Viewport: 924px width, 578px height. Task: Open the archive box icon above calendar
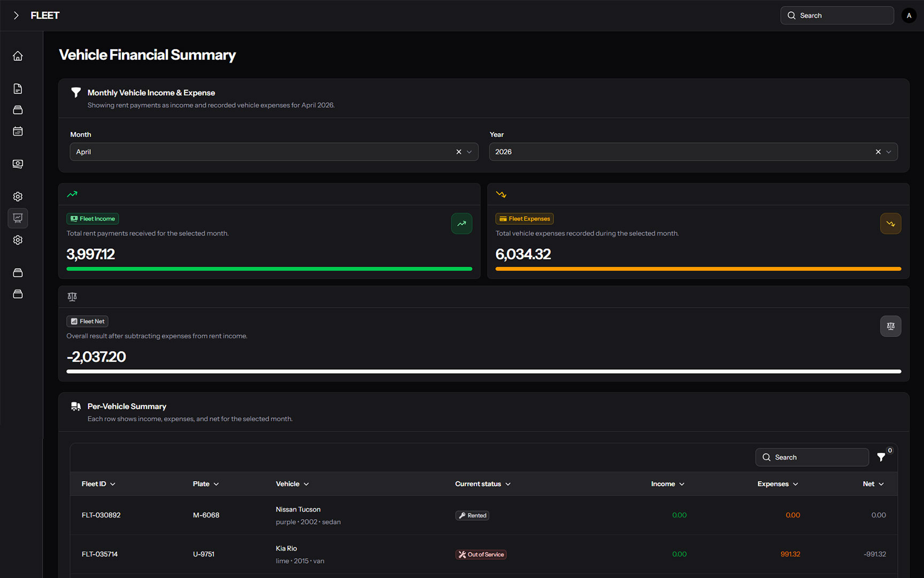18,110
